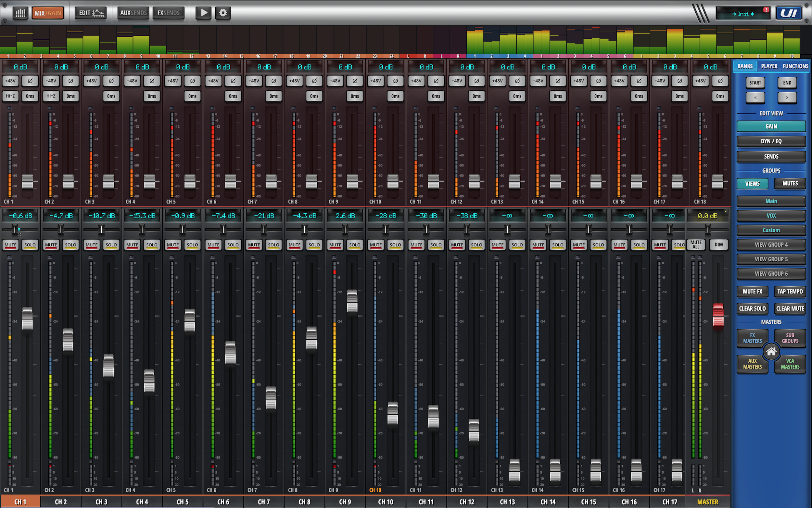Click the Ui logo button
Image resolution: width=812 pixels, height=508 pixels.
click(x=789, y=13)
